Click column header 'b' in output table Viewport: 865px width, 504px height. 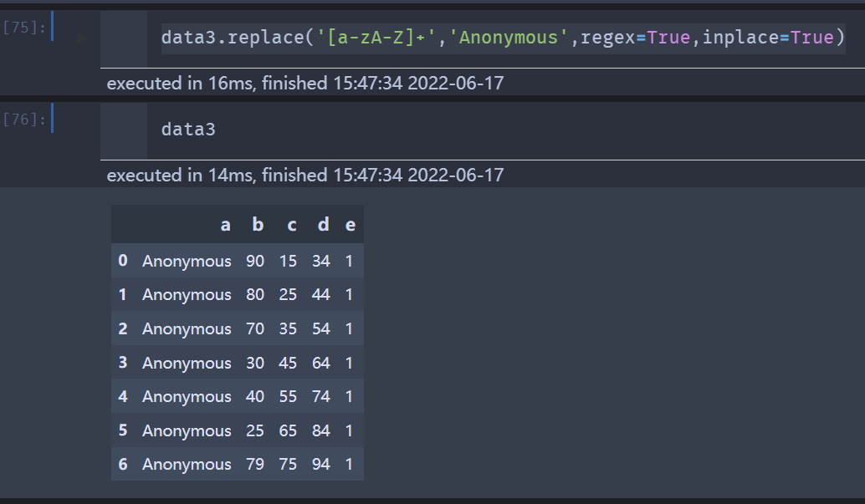[x=258, y=225]
